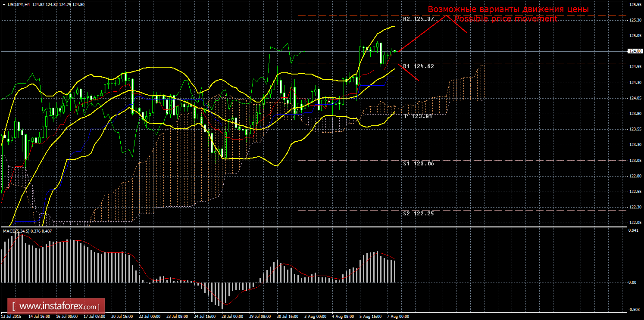This screenshot has width=644, height=320.
Task: Select the R1 124.62 resistance label
Action: pyautogui.click(x=418, y=66)
